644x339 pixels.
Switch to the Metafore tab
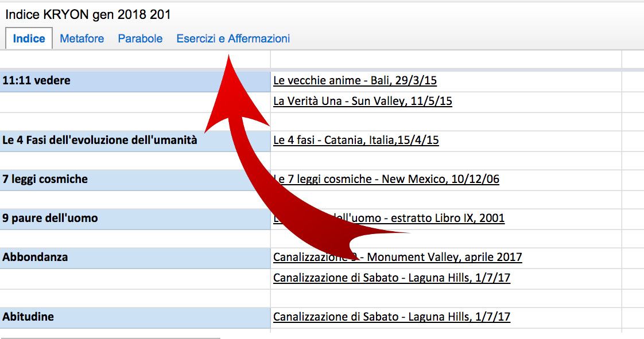[x=82, y=39]
